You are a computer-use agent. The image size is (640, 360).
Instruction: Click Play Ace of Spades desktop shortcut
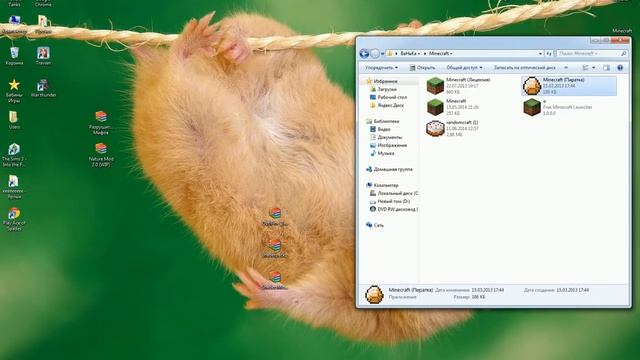point(14,219)
